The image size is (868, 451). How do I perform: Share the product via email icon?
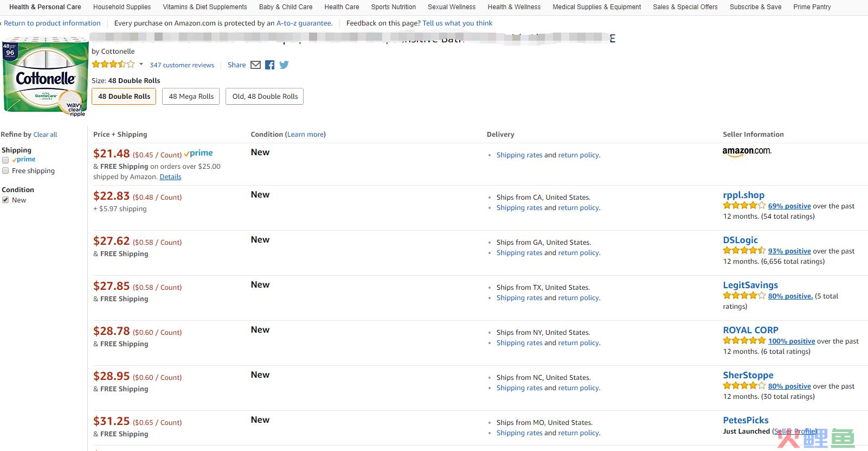(x=255, y=65)
